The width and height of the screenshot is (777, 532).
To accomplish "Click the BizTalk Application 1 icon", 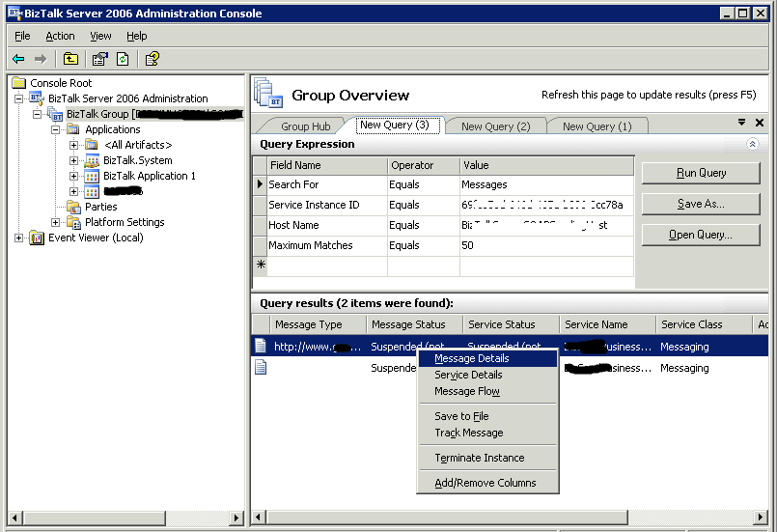I will (92, 176).
